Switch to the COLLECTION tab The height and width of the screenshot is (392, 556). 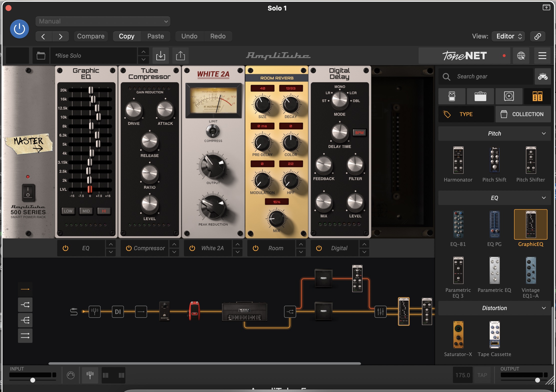[523, 114]
